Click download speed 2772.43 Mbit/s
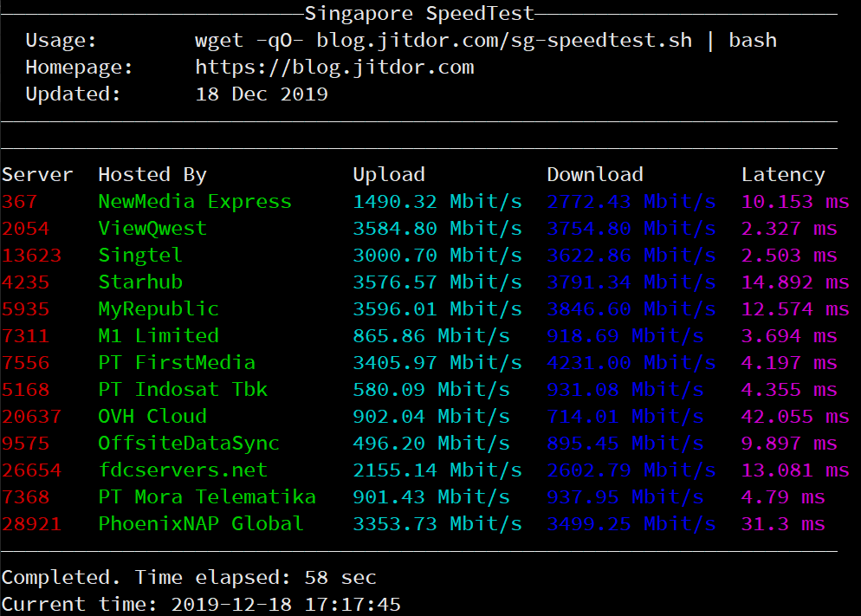 tap(631, 202)
